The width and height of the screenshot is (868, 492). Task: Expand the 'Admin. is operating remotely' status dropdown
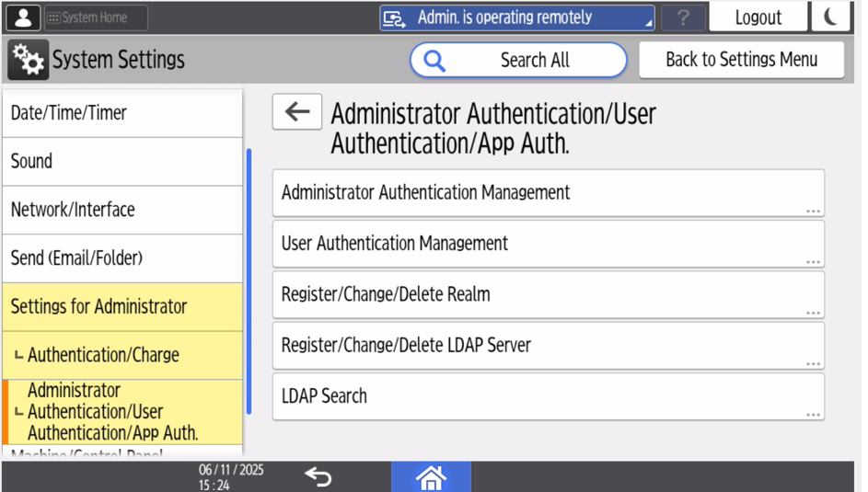pos(516,17)
